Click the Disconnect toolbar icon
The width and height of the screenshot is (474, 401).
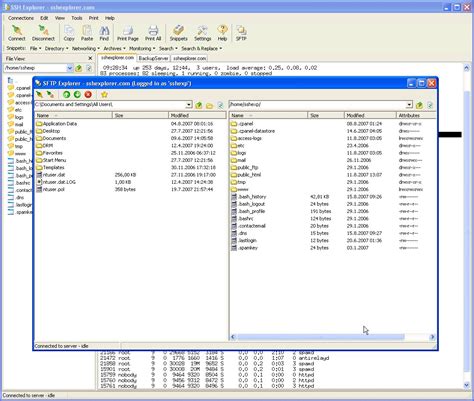43,33
